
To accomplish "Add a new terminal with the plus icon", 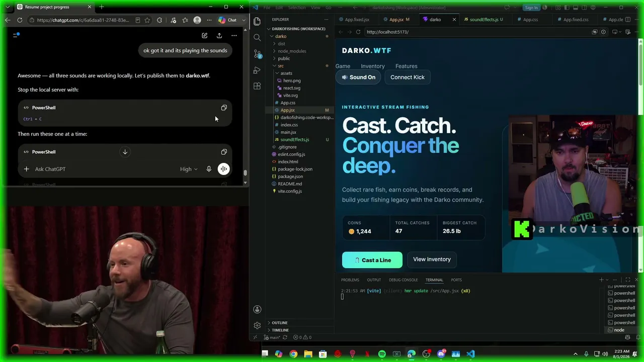I will pyautogui.click(x=601, y=280).
